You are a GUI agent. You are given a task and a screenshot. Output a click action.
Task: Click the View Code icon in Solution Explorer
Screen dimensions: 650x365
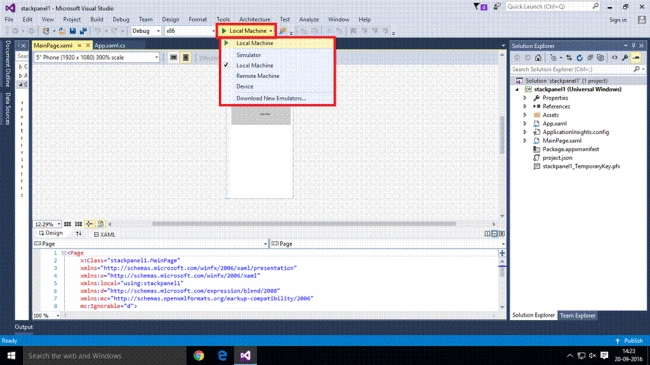tap(614, 58)
